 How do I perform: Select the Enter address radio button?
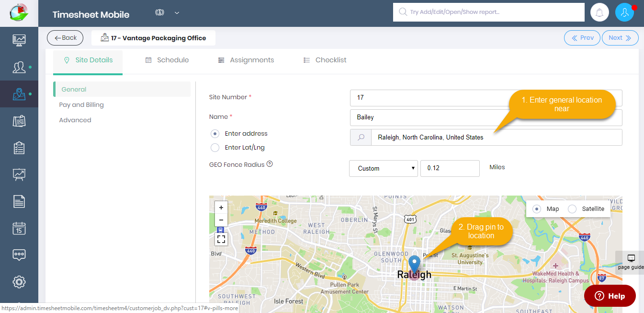215,134
